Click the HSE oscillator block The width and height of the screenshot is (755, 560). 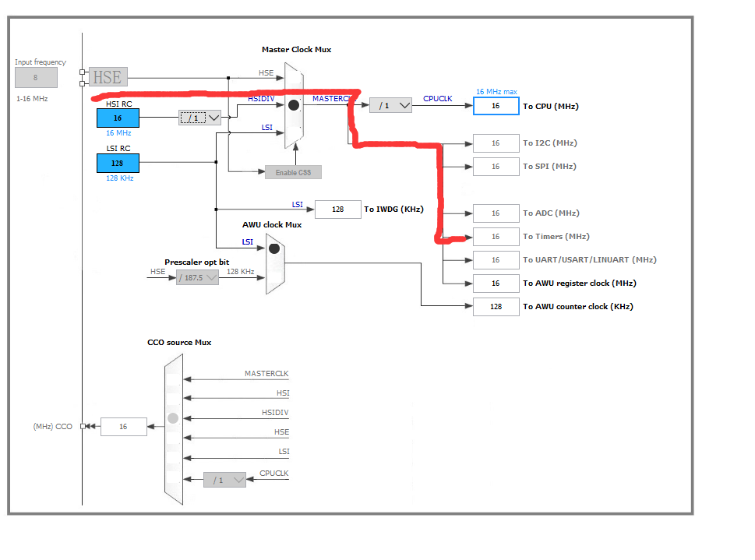click(108, 77)
